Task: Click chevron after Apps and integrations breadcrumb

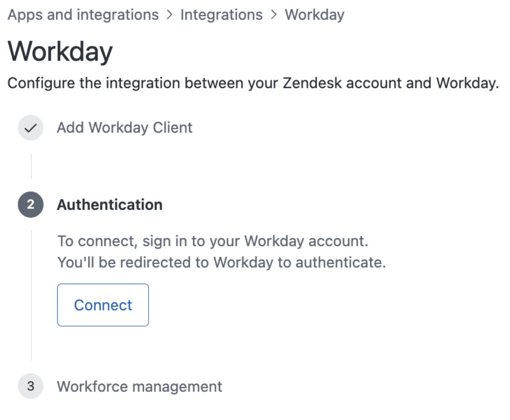Action: point(170,15)
